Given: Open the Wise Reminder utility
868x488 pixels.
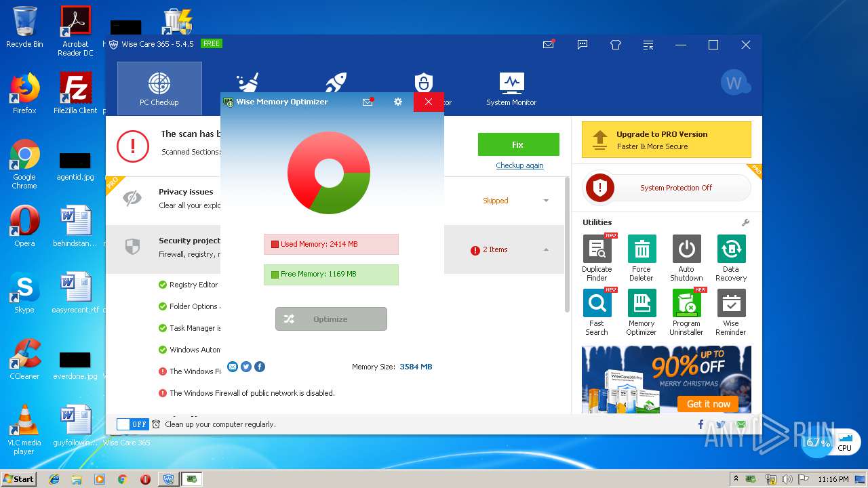Looking at the screenshot, I should click(x=731, y=312).
